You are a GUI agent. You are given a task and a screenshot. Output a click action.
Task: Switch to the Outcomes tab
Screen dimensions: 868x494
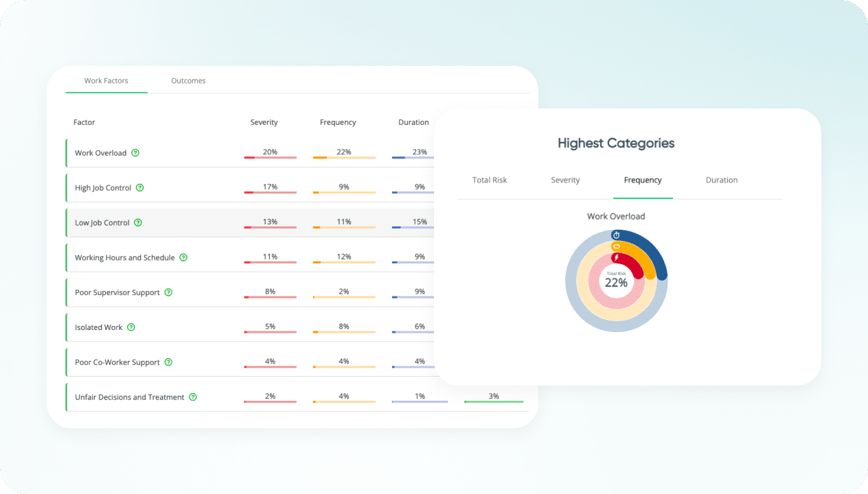(x=188, y=81)
